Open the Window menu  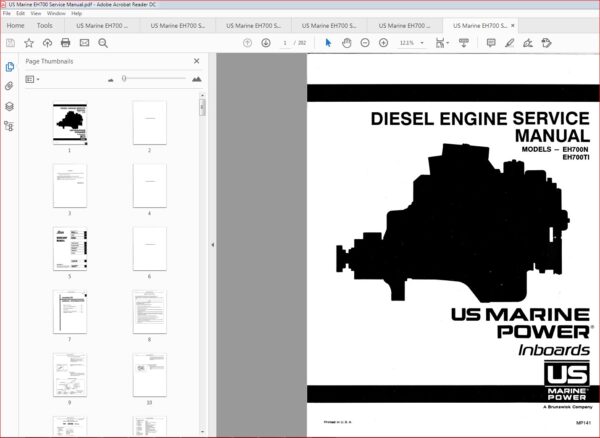click(56, 13)
